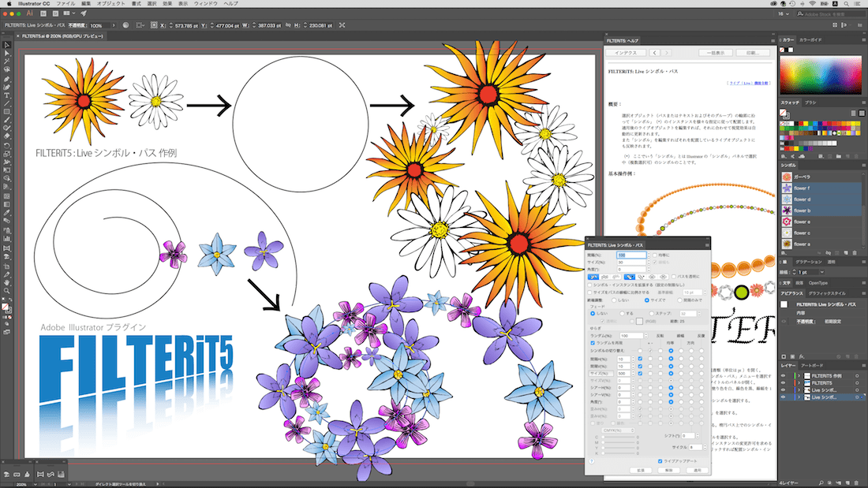Open the CMYK(%) color mode dropdown
The height and width of the screenshot is (488, 868).
click(618, 430)
